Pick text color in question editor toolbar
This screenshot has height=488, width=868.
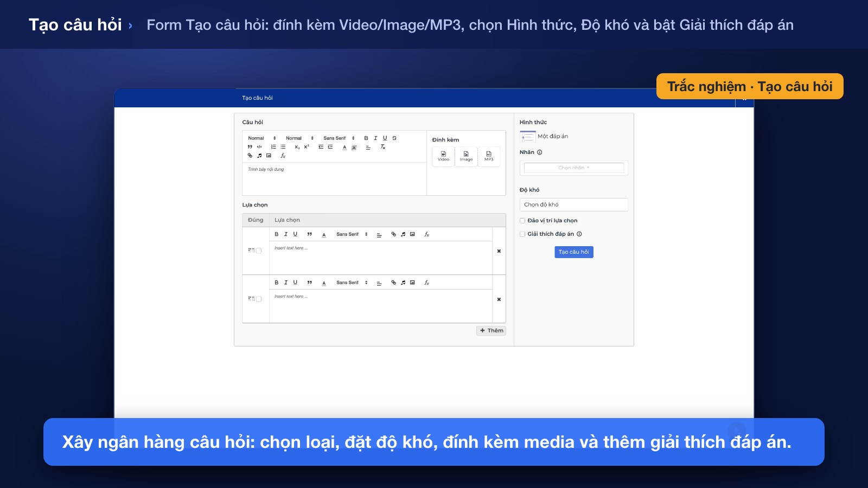(344, 147)
